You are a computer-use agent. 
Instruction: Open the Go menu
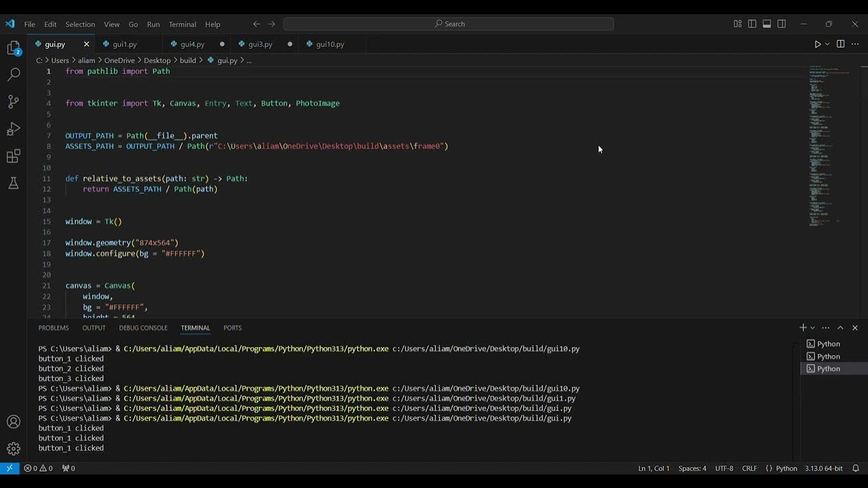click(133, 24)
